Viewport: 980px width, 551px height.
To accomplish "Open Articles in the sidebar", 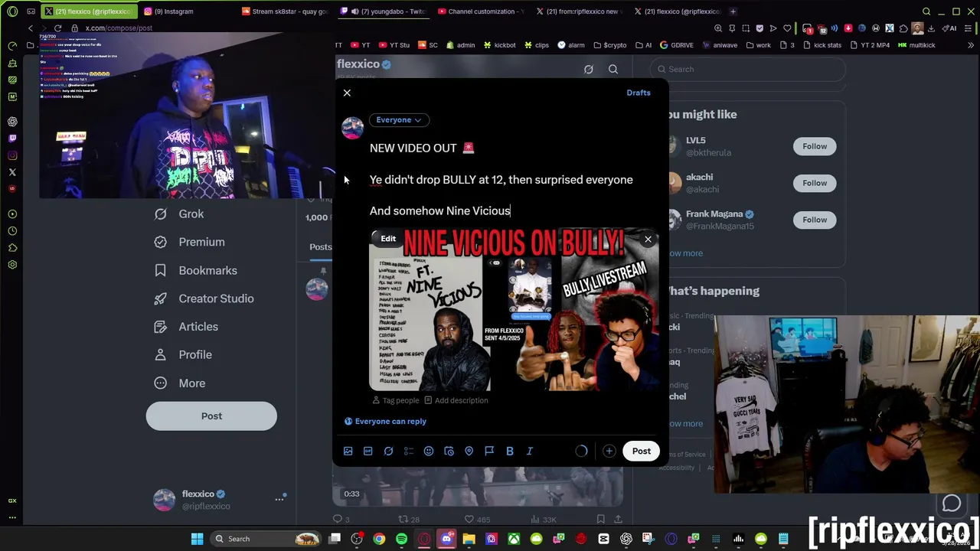I will pyautogui.click(x=186, y=327).
